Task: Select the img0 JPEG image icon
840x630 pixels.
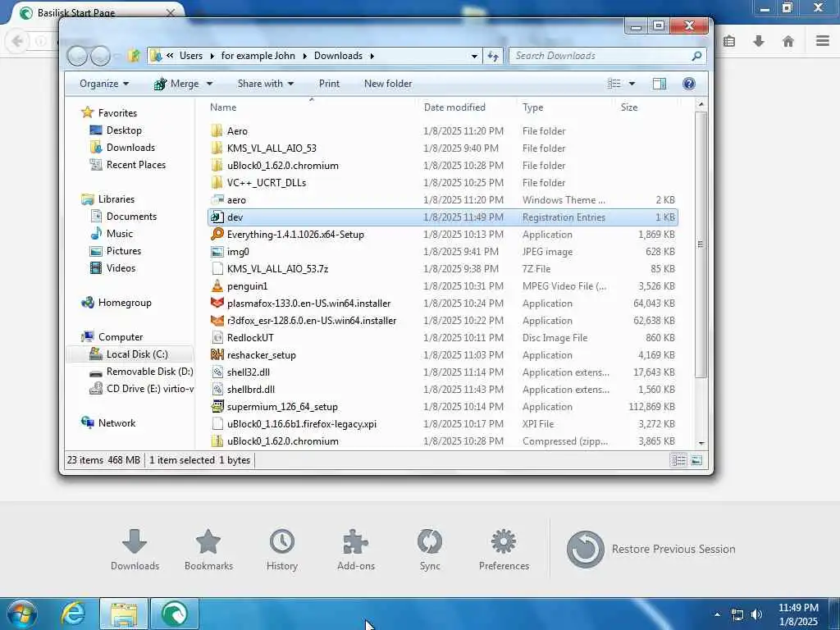Action: 217,251
